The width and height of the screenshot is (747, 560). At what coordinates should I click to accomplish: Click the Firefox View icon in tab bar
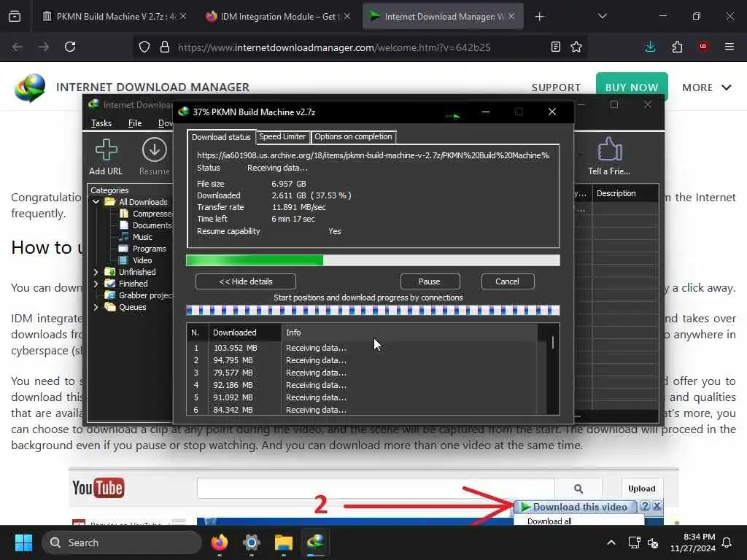pyautogui.click(x=15, y=16)
